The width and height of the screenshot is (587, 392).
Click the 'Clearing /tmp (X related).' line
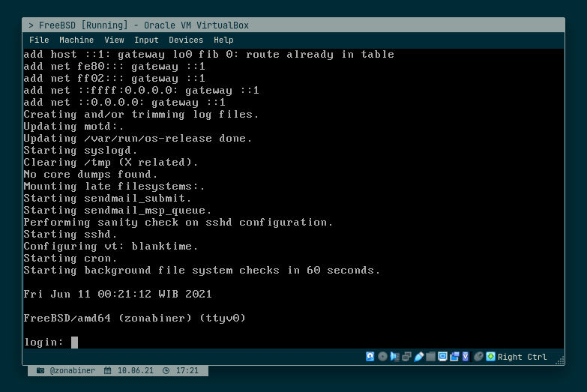[111, 163]
